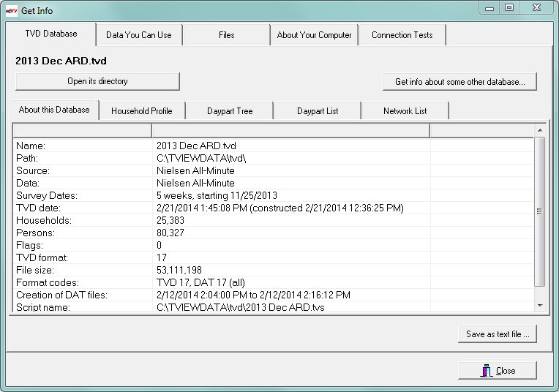Viewport: 559px width, 392px height.
Task: Select Nielsen All-Minute in the Data row
Action: click(x=195, y=183)
